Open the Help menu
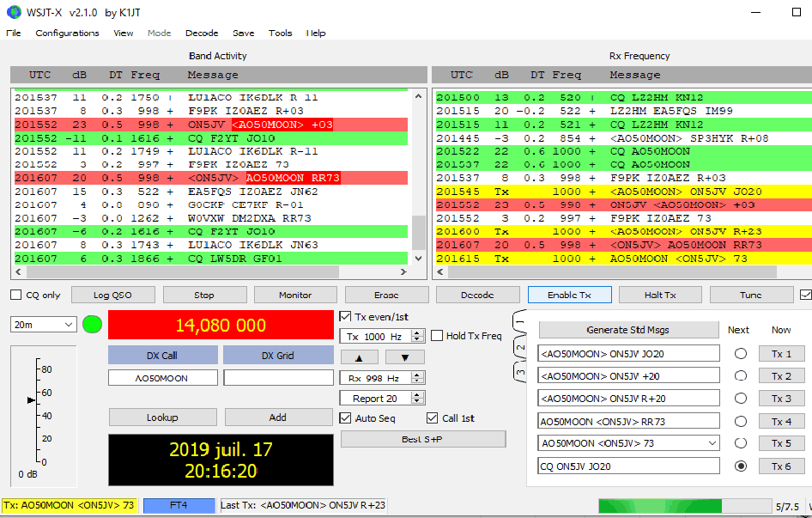Image resolution: width=812 pixels, height=518 pixels. coord(315,33)
